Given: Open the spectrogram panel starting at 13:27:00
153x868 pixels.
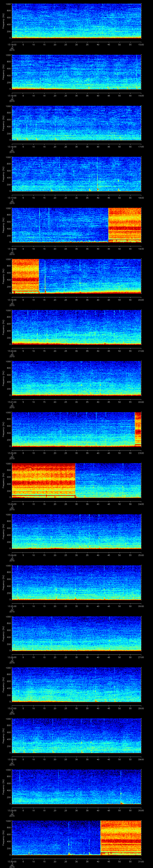Looking at the screenshot, I should click(77, 685).
